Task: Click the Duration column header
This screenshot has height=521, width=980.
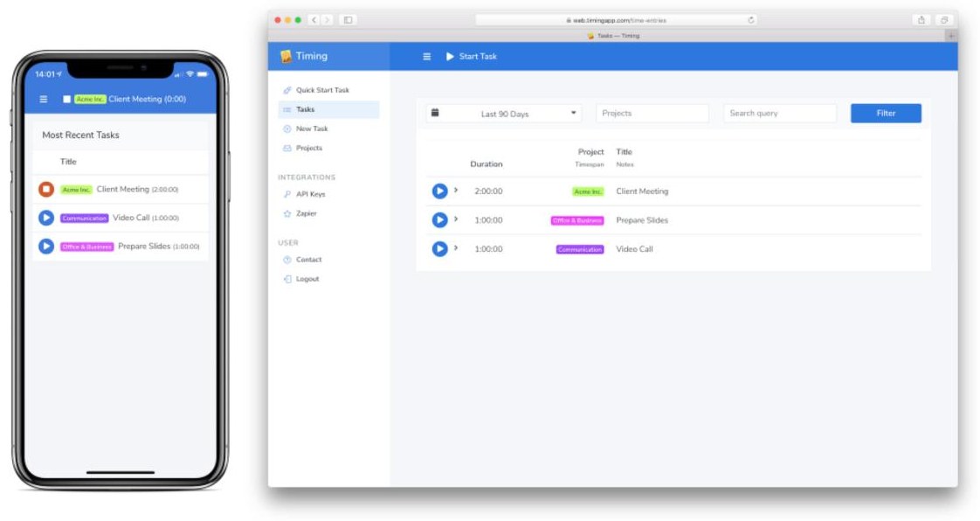Action: [487, 164]
